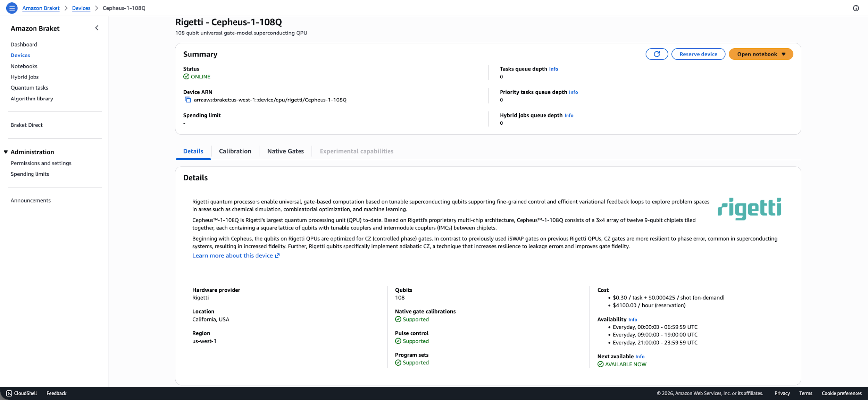
Task: Open Info for Hybrid jobs queue depth
Action: coord(569,116)
